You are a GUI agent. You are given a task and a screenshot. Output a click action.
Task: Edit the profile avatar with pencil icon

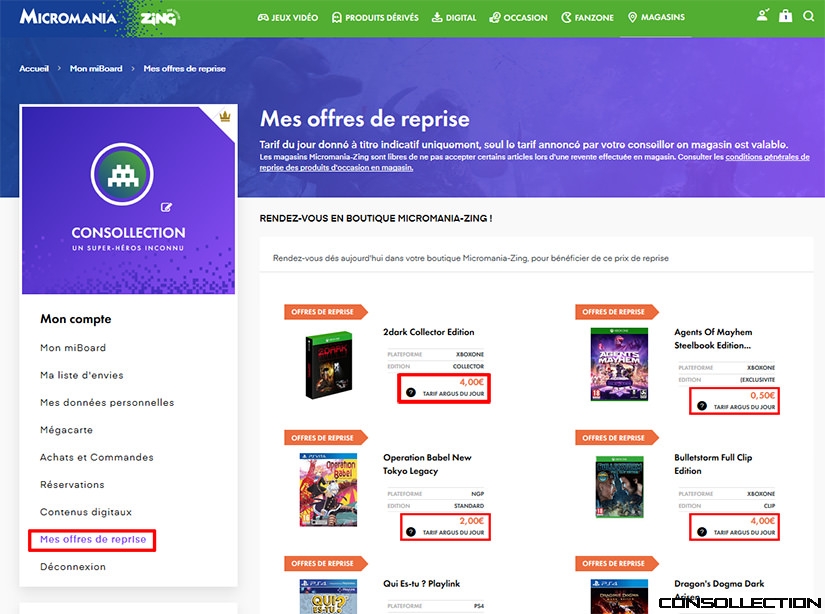166,207
